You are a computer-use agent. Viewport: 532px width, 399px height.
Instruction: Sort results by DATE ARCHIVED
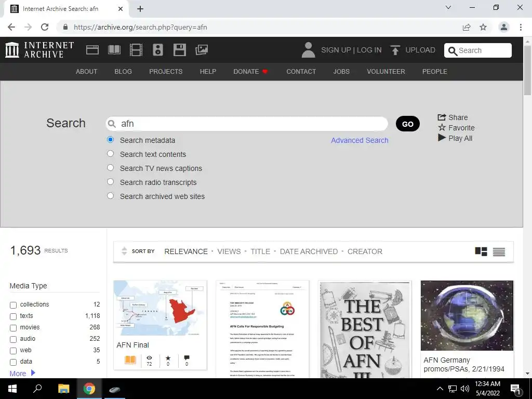(309, 251)
